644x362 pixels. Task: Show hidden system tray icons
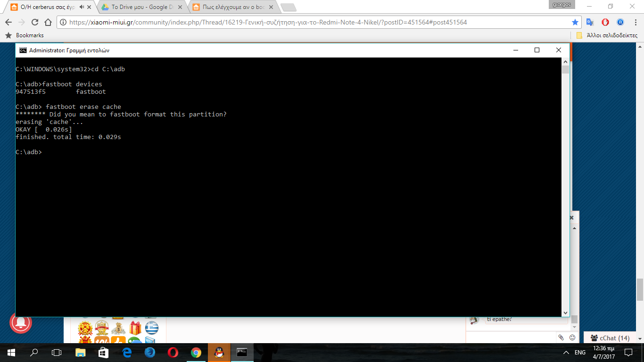point(566,352)
